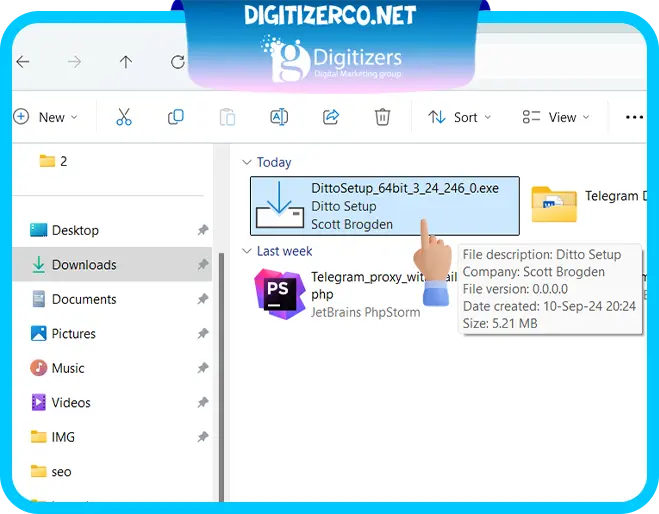Click the pin icon beside Music
Screen dimensions: 659x514
pyautogui.click(x=203, y=368)
